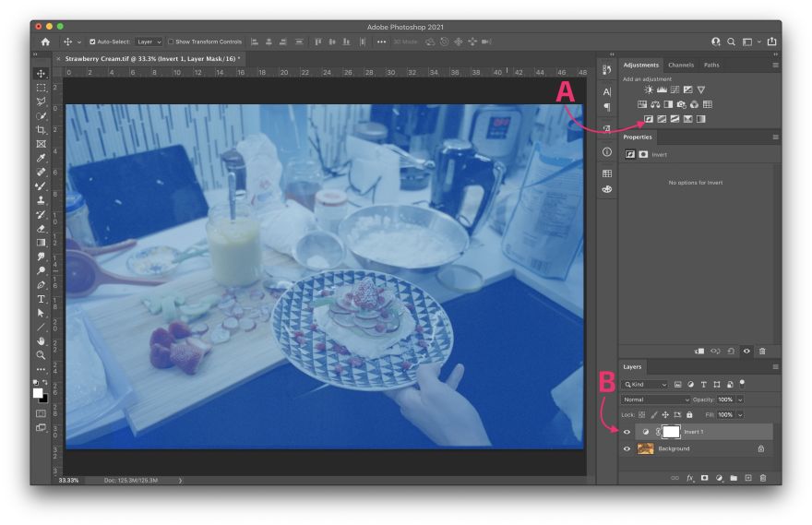Open the Auto-Select Layer dropdown
The image size is (812, 525).
tap(149, 42)
